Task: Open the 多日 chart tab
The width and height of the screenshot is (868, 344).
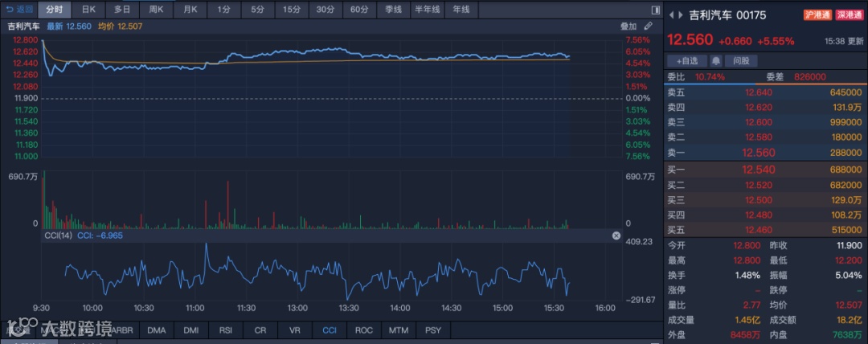Action: pos(122,10)
